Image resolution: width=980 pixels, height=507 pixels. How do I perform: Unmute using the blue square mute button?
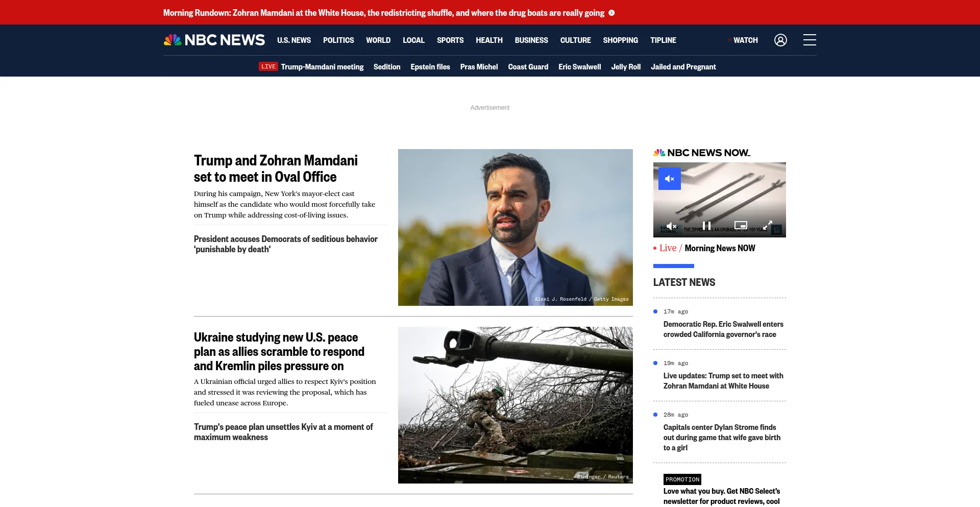point(670,179)
